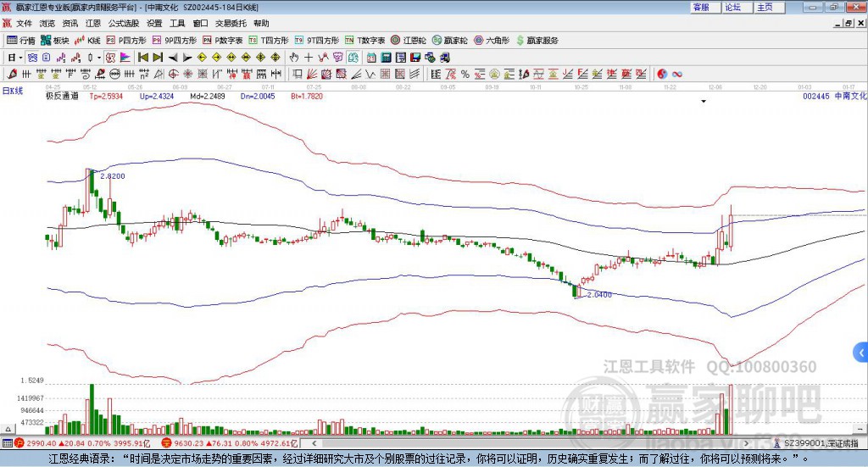Click the horizontal scrollbar left arrow
This screenshot has height=467, width=868.
pos(314,443)
